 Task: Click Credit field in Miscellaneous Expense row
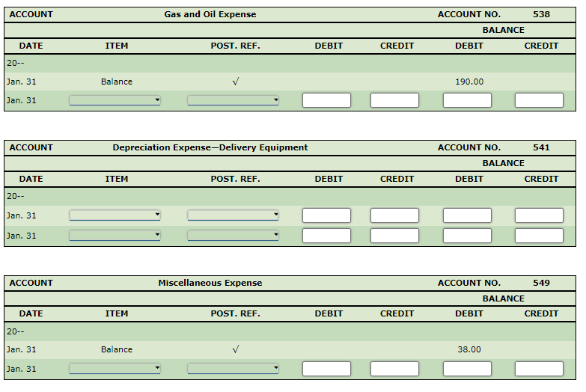pyautogui.click(x=394, y=369)
